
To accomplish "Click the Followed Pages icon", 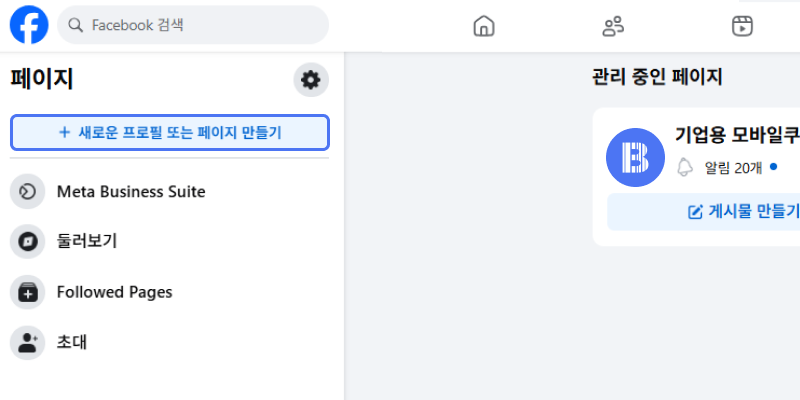I will click(x=27, y=292).
